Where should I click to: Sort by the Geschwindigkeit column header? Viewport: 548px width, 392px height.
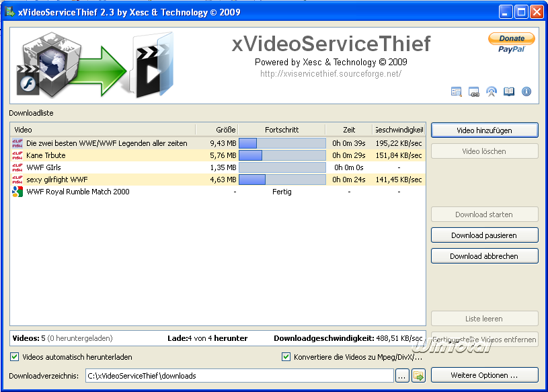tap(399, 130)
